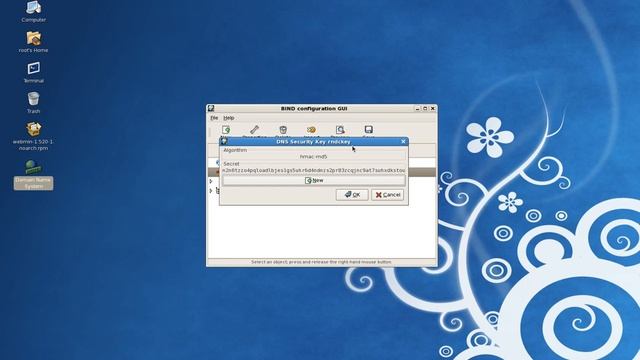Click the Import toolbar icon

(311, 130)
